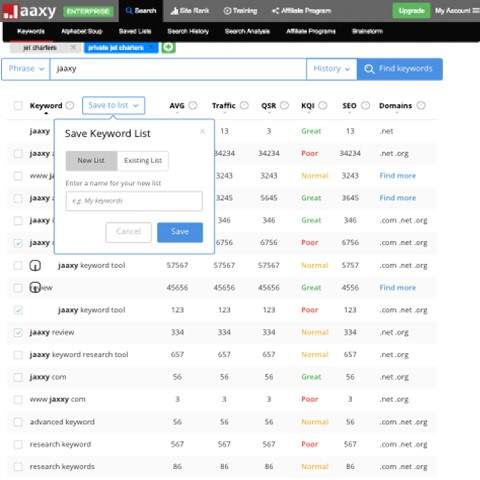This screenshot has height=480, width=480.
Task: Open Search Analysis in the submenu
Action: (247, 31)
